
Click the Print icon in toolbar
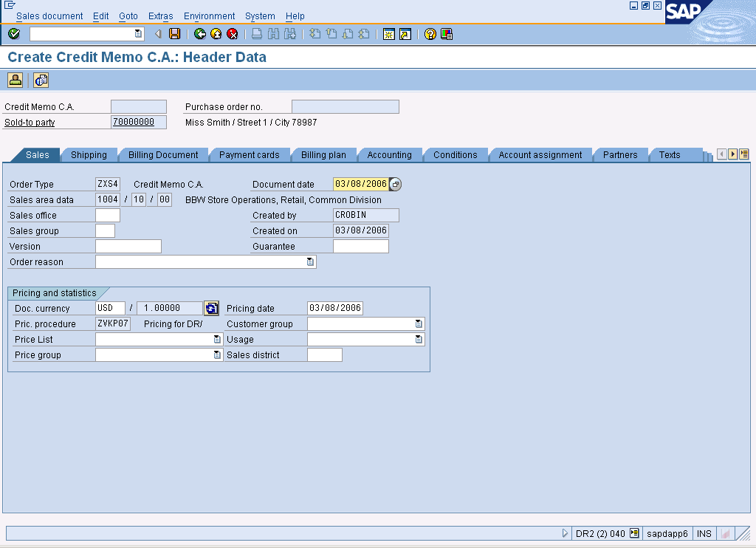[x=257, y=34]
